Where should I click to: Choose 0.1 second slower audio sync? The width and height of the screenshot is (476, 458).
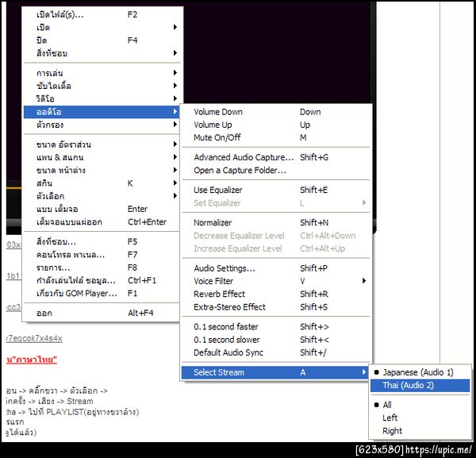pyautogui.click(x=275, y=340)
